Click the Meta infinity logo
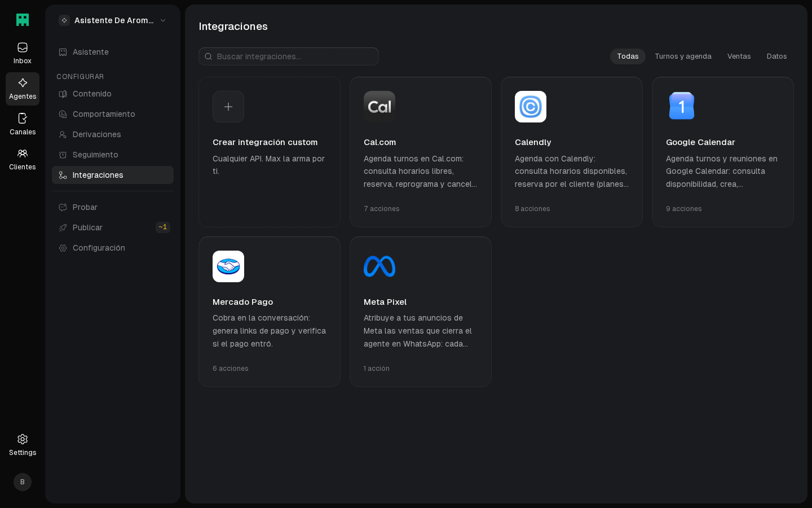This screenshot has width=812, height=508. [x=379, y=266]
